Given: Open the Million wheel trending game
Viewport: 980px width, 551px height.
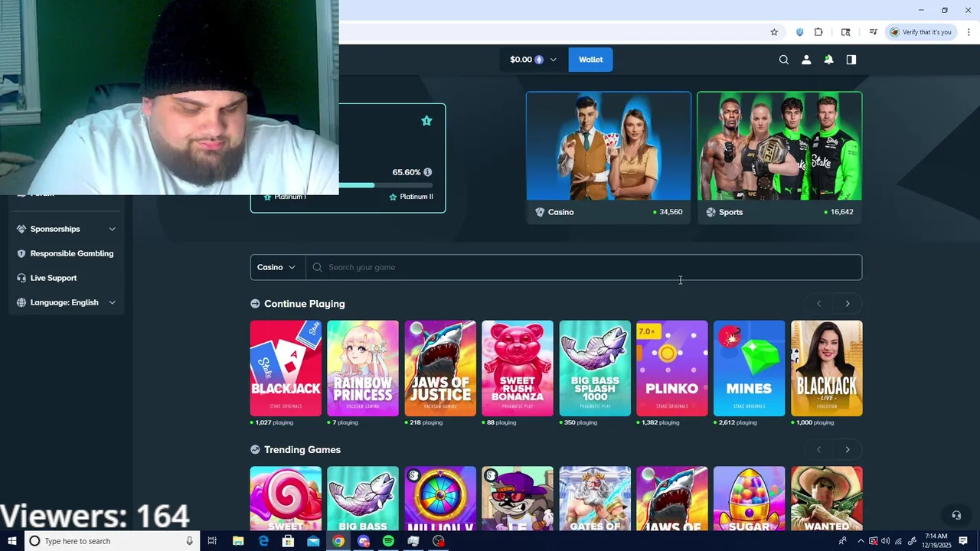Looking at the screenshot, I should coord(440,498).
